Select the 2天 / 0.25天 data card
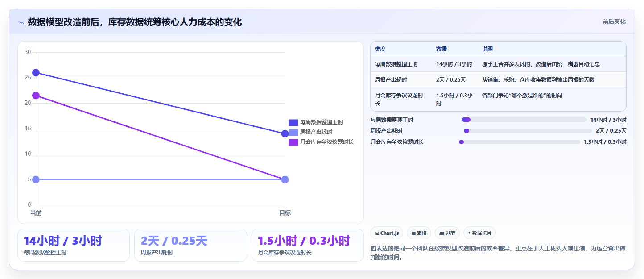The image size is (644, 279). pos(190,245)
